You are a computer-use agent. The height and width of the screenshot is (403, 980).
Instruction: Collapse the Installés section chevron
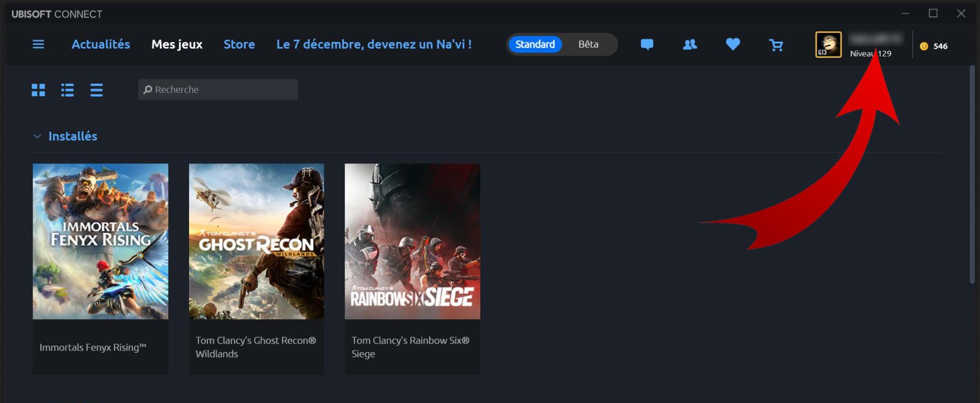(x=37, y=137)
